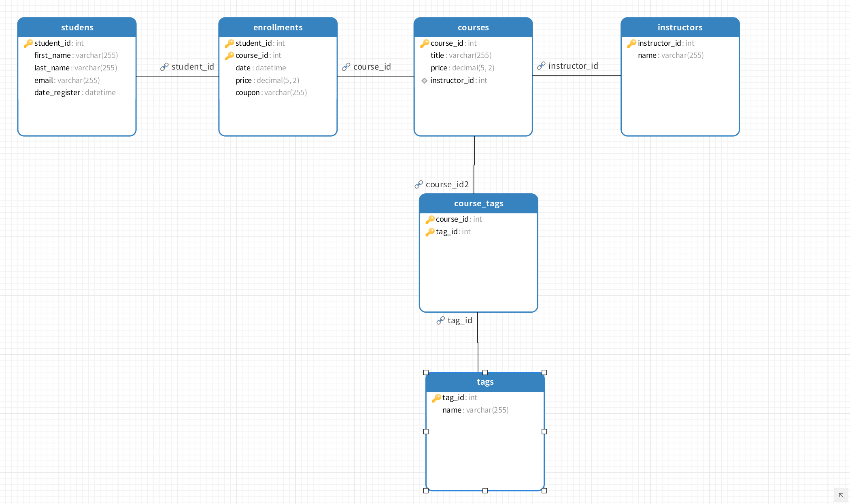Image resolution: width=850 pixels, height=504 pixels.
Task: Click the link icon next to the student_id relation
Action: point(164,67)
